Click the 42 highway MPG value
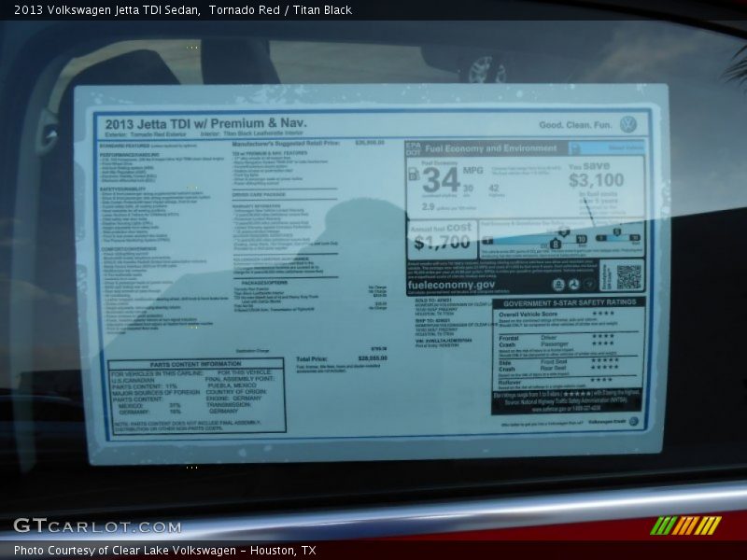The height and width of the screenshot is (560, 747). point(494,189)
